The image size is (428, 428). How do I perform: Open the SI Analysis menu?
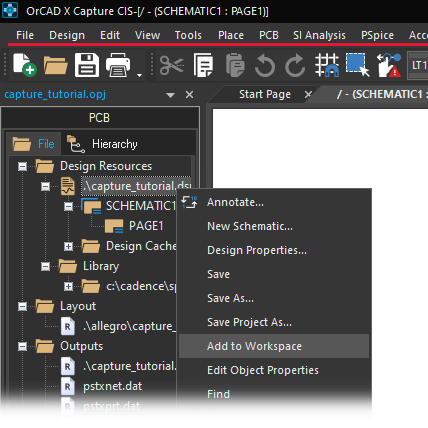tap(319, 35)
